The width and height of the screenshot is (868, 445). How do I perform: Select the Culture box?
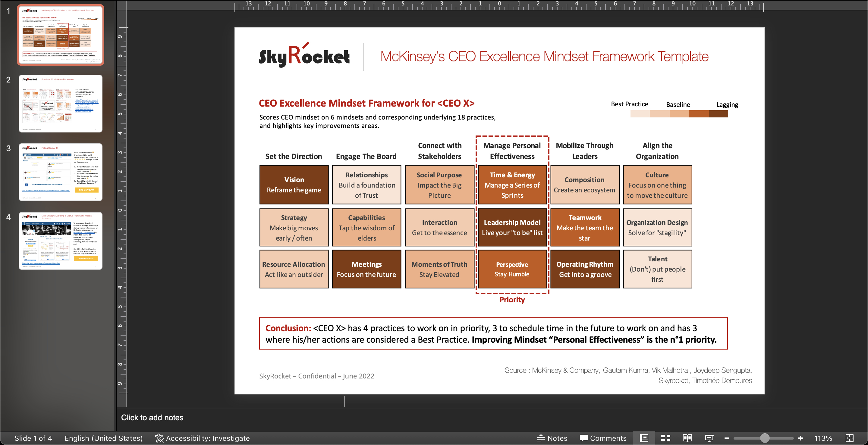(x=657, y=185)
